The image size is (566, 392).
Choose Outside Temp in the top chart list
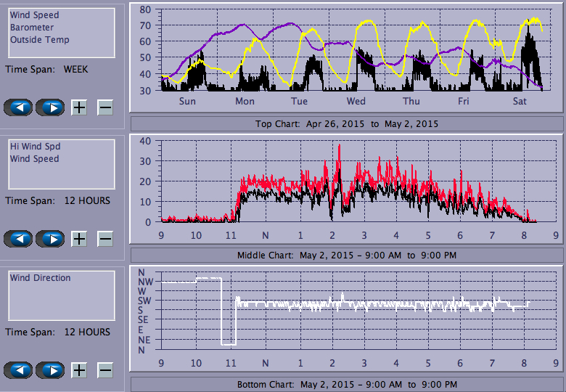[40, 40]
